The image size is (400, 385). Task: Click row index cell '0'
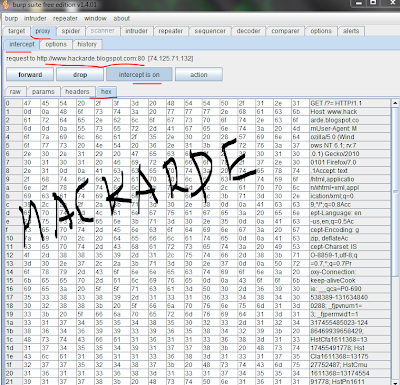pos(13,103)
